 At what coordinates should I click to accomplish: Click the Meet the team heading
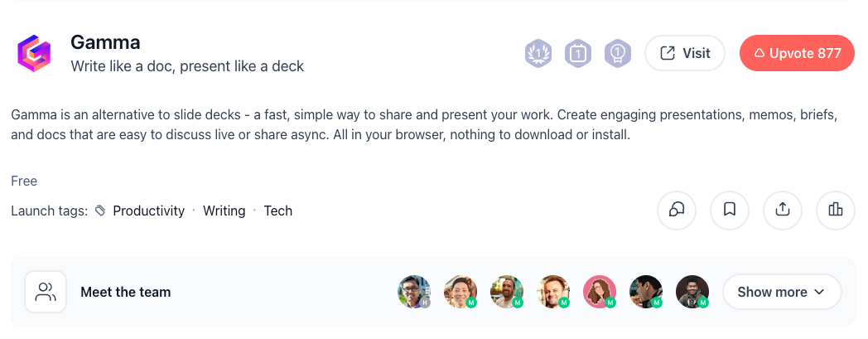[125, 292]
